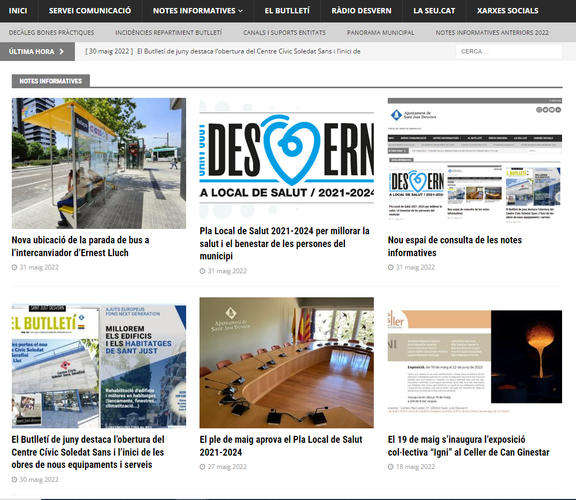
Task: Click clock icon under Nou espai de consulta
Action: [390, 267]
